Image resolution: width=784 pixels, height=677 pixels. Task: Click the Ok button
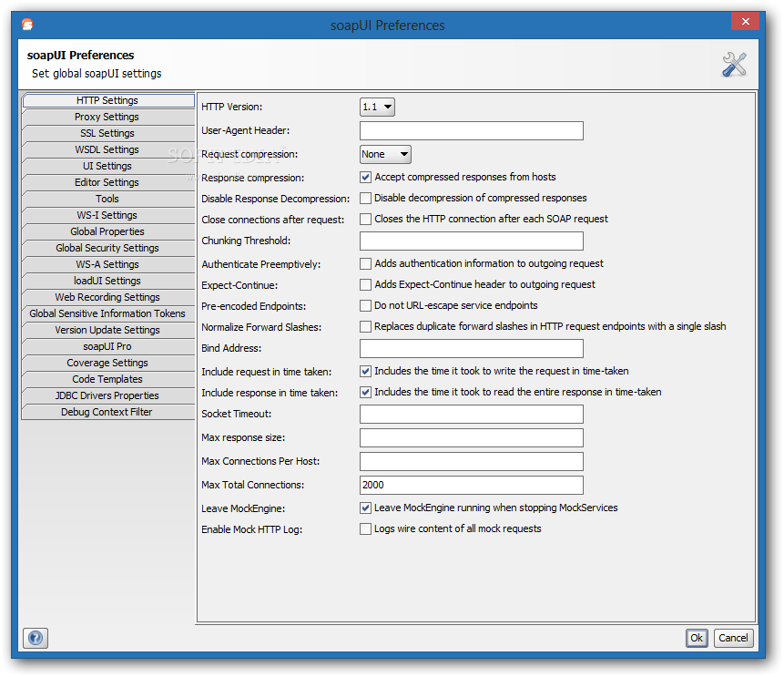pos(696,638)
